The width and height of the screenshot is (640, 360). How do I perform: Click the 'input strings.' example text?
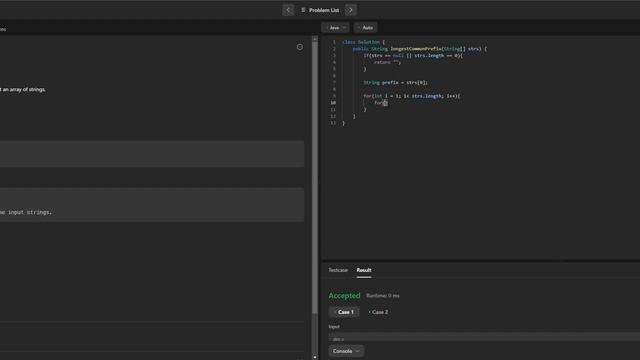tap(30, 212)
